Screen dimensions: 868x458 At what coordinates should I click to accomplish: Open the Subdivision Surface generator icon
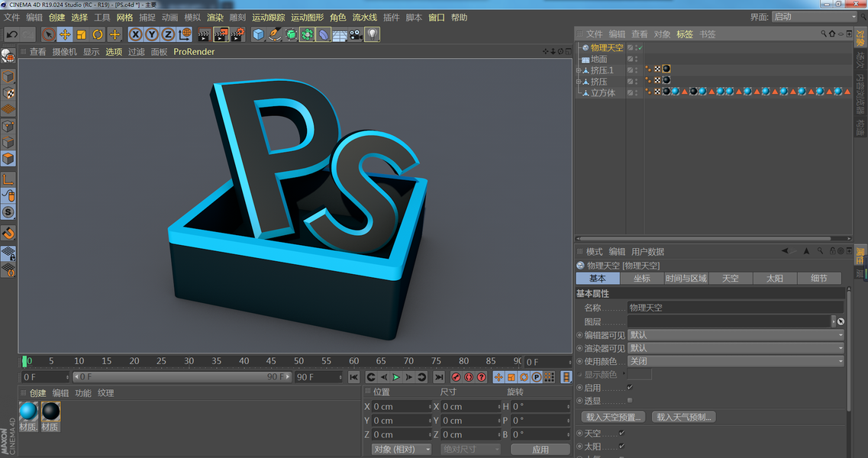coord(291,34)
